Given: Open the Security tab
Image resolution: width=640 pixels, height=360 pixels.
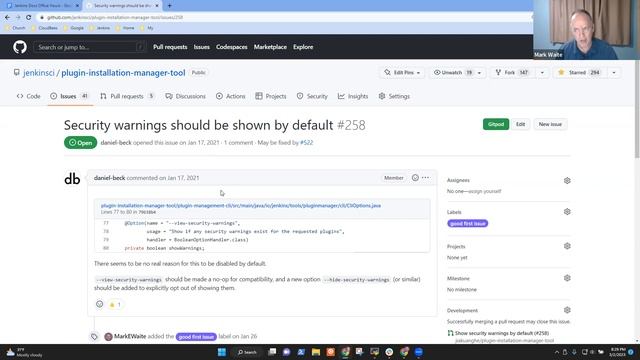Looking at the screenshot, I should (312, 96).
